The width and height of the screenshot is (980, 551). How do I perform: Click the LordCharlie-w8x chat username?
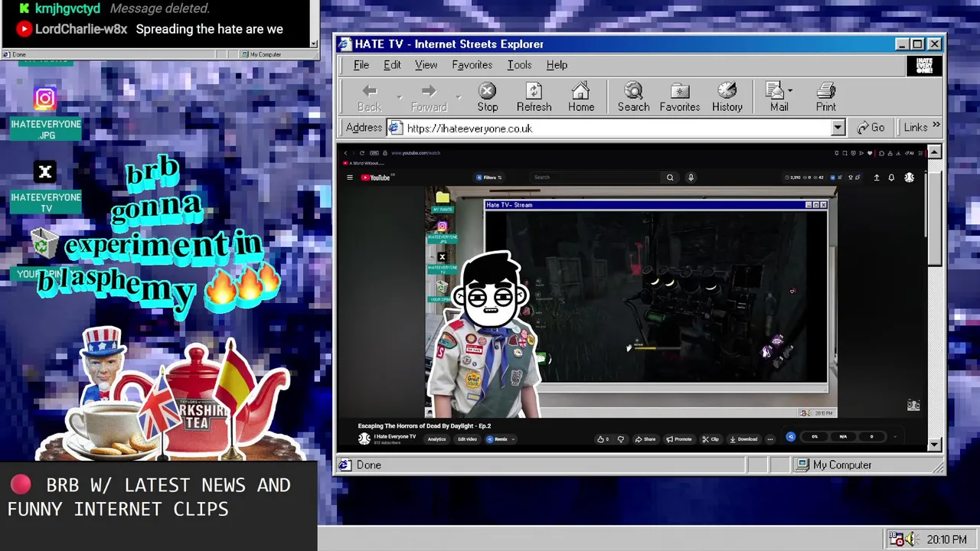(81, 29)
